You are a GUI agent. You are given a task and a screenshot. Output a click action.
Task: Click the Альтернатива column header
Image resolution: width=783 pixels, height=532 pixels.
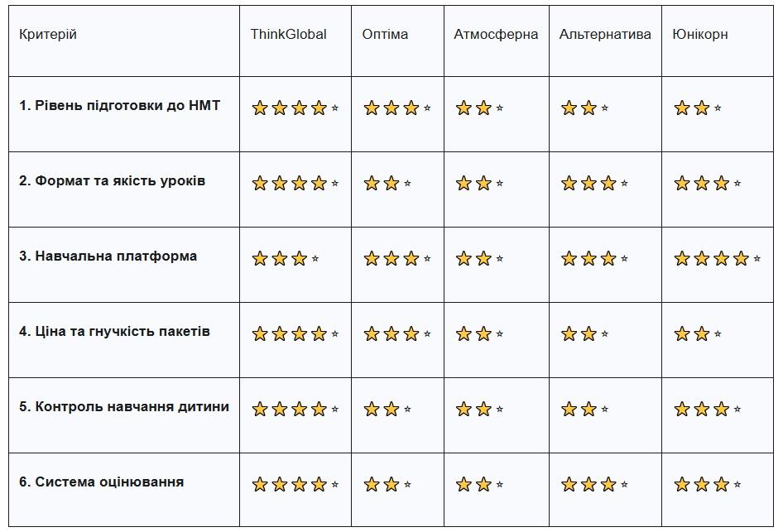click(x=605, y=35)
